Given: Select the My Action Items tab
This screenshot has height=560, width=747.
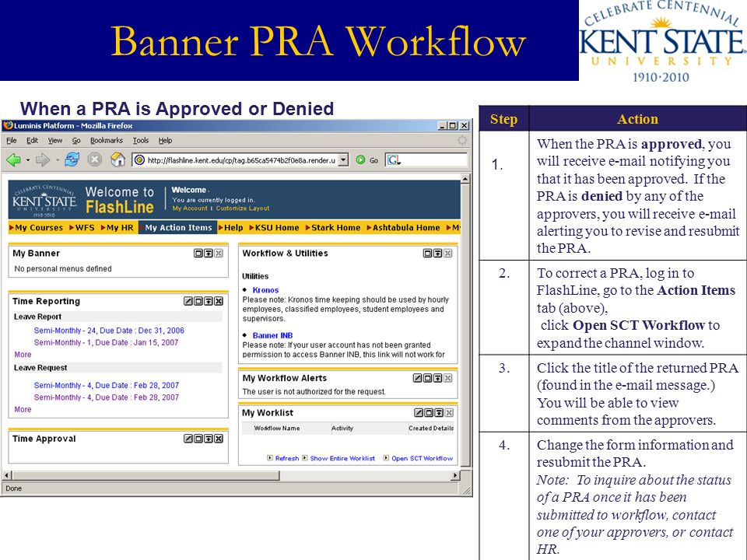Looking at the screenshot, I should 177,228.
